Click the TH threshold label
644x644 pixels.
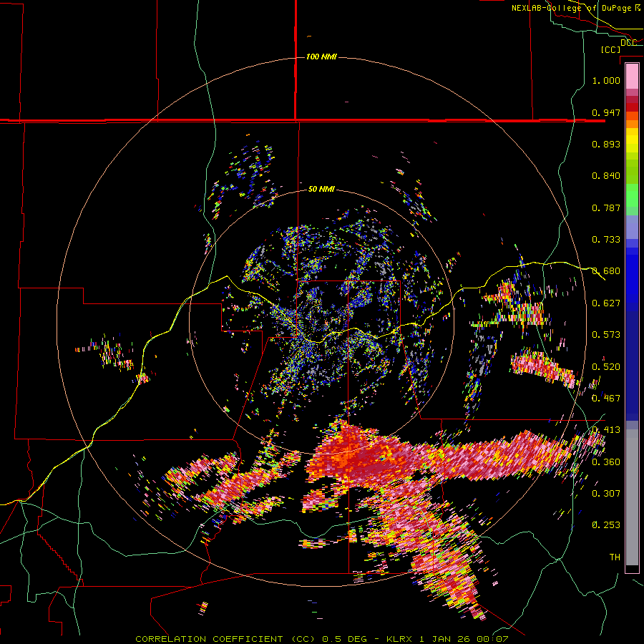click(615, 557)
